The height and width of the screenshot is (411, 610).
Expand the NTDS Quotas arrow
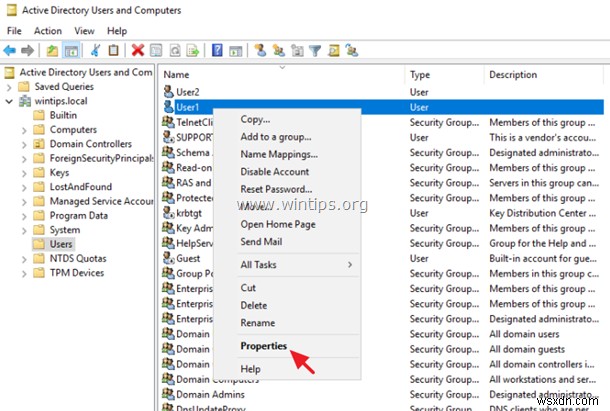[24, 260]
